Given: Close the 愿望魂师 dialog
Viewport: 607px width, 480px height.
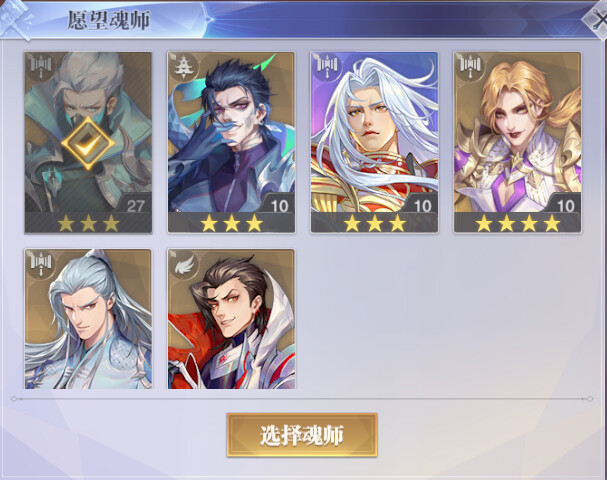Looking at the screenshot, I should pyautogui.click(x=596, y=20).
